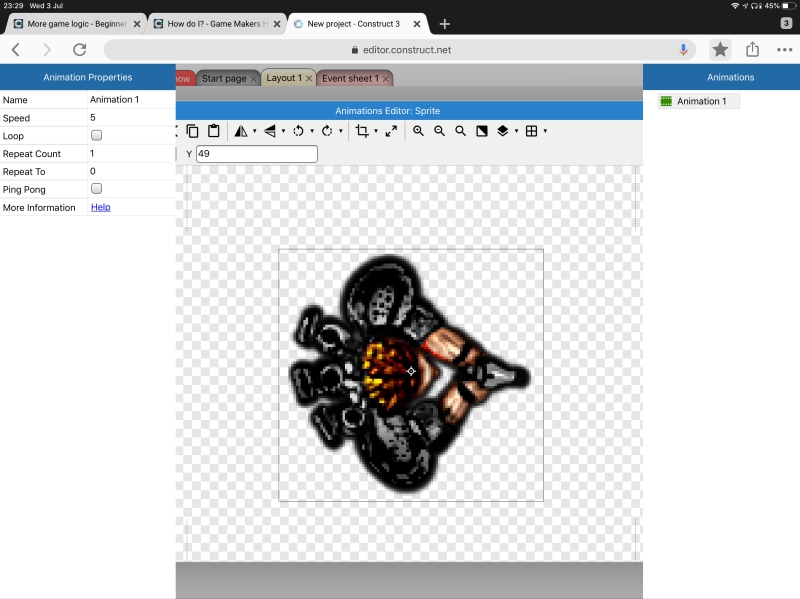800x599 pixels.
Task: Select Animation 1 in Animations panel
Action: tap(698, 101)
